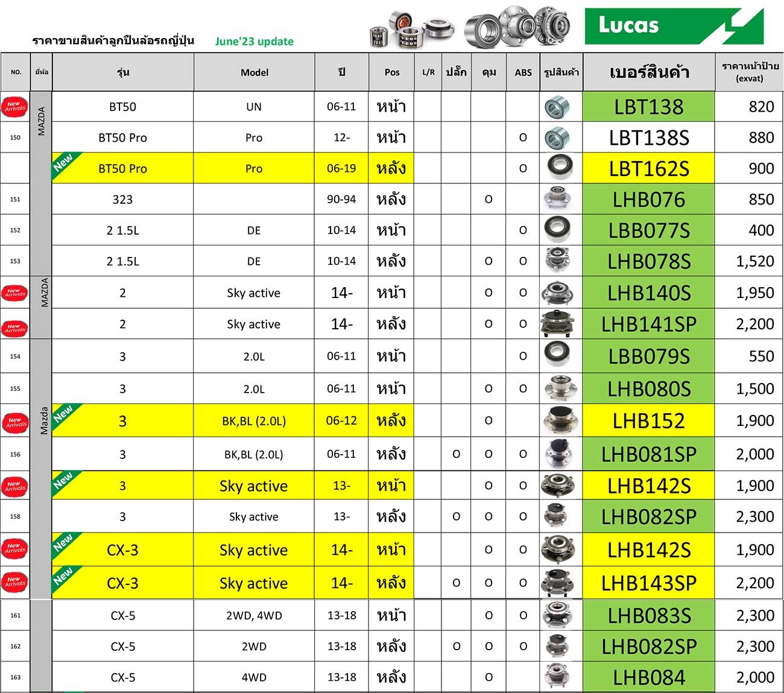Click the model cell 323
Viewport: 784px width, 693px height.
(x=122, y=200)
